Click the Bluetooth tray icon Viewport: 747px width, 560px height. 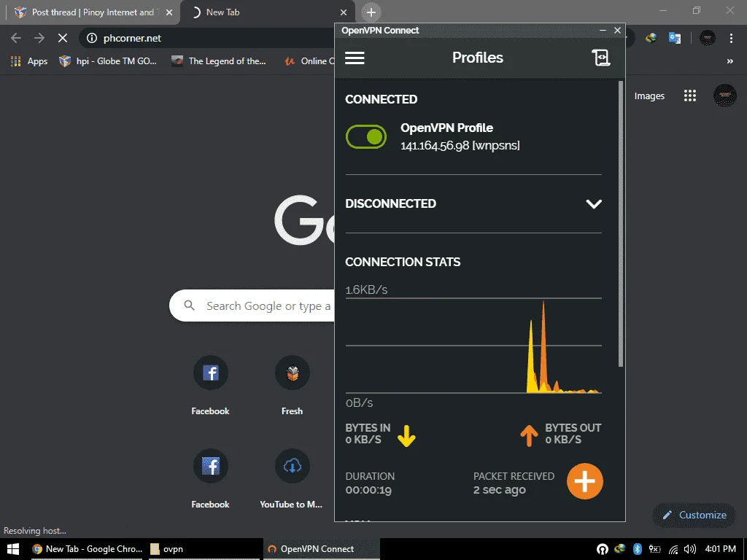(x=638, y=549)
